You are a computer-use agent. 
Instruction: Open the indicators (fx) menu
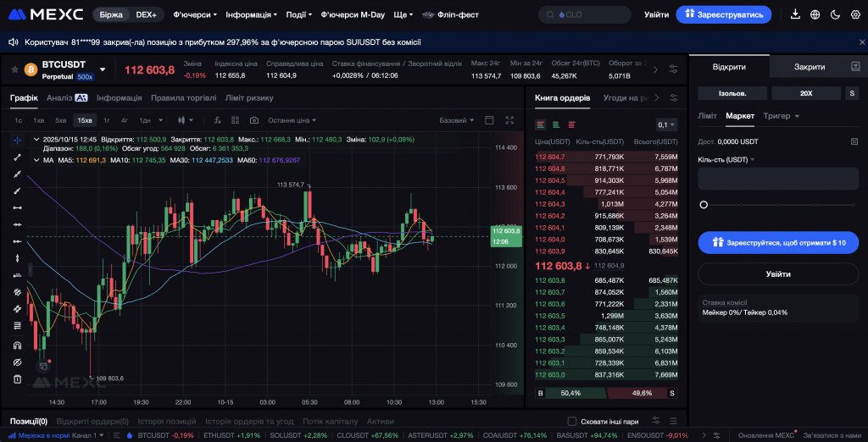[218, 120]
